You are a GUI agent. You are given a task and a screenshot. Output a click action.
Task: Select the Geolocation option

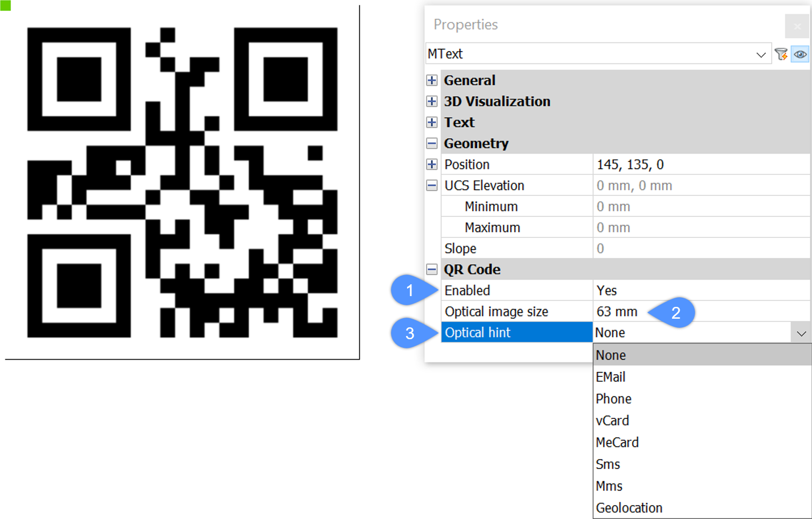point(629,508)
